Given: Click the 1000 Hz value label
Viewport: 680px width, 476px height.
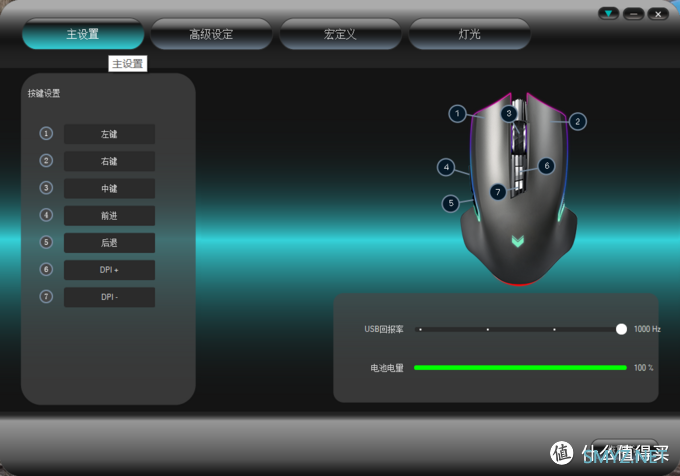Looking at the screenshot, I should [x=647, y=329].
